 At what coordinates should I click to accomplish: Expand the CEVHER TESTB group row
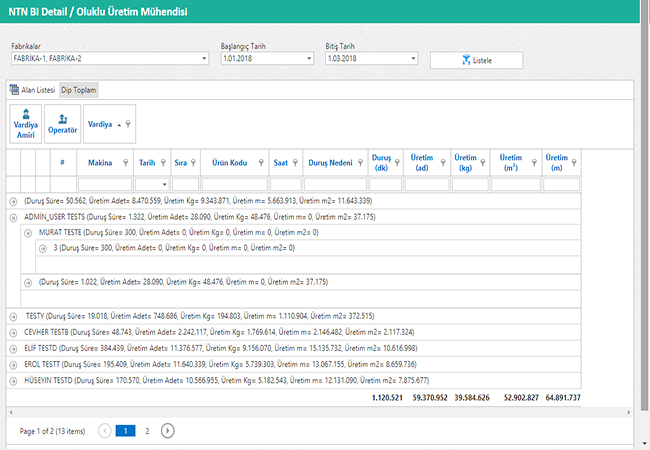[13, 332]
